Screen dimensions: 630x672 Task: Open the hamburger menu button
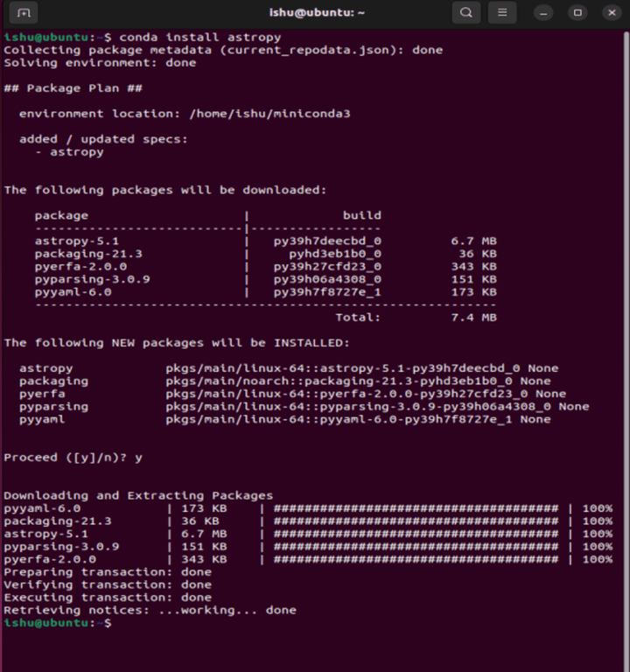(x=502, y=13)
